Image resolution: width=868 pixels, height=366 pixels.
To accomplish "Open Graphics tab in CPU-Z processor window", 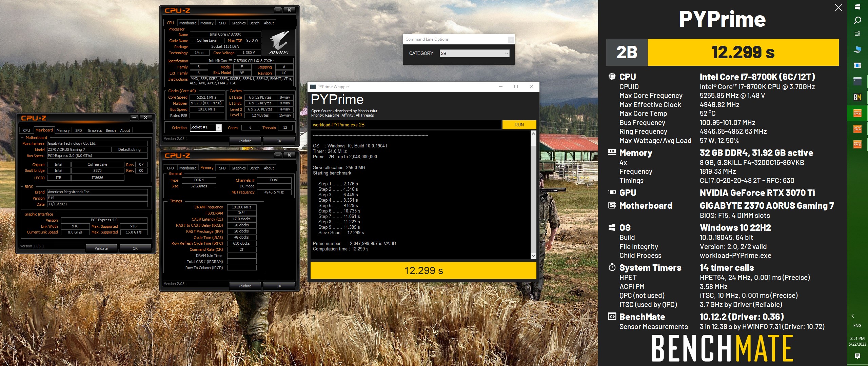I will point(238,23).
